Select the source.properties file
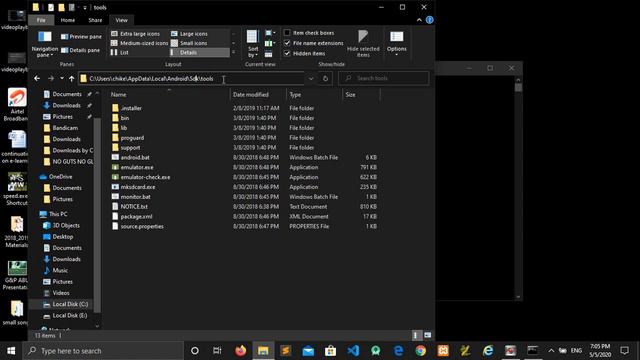 pyautogui.click(x=137, y=226)
